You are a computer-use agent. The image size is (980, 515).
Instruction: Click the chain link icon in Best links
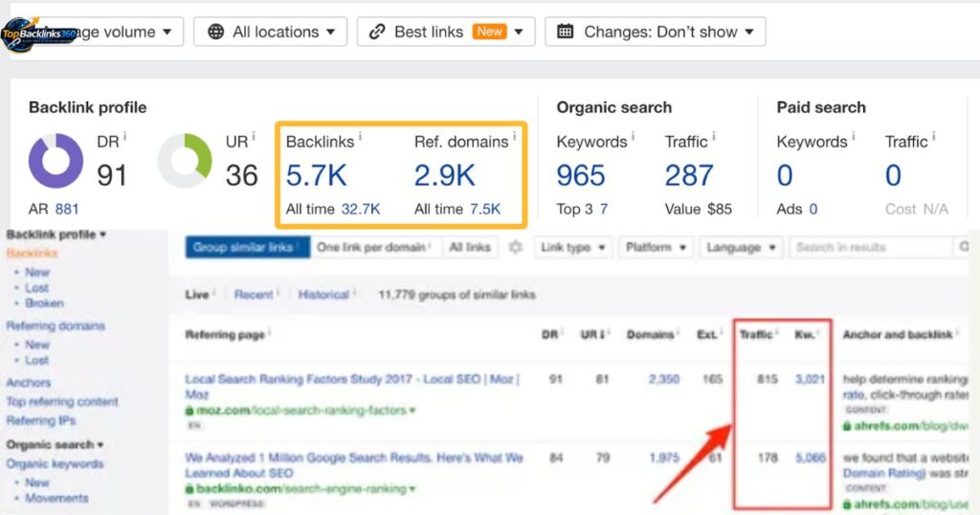[377, 32]
